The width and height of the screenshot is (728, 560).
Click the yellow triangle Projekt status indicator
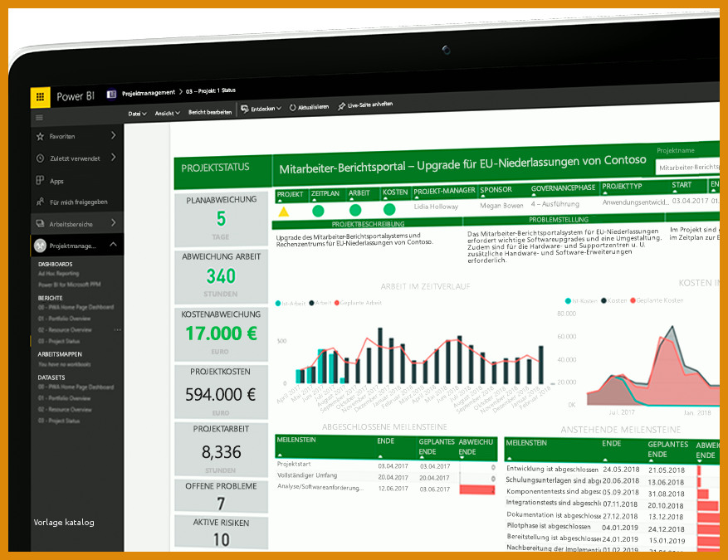pyautogui.click(x=283, y=212)
